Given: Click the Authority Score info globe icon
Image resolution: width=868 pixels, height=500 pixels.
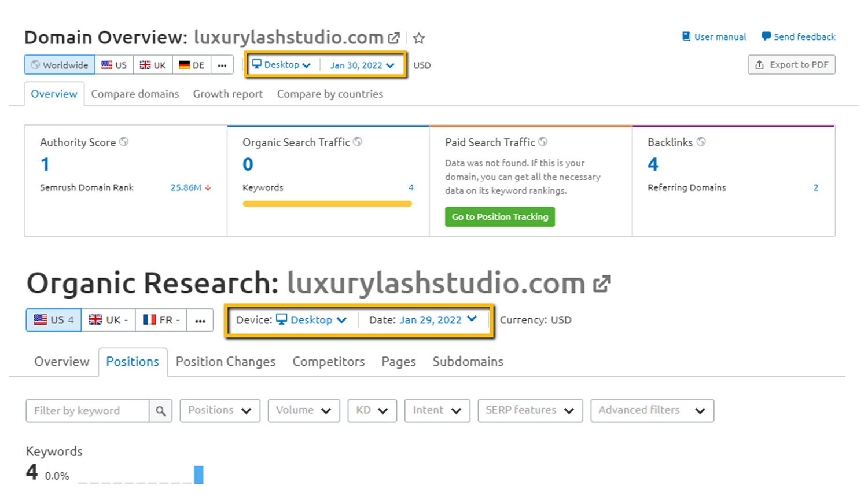Looking at the screenshot, I should [124, 142].
